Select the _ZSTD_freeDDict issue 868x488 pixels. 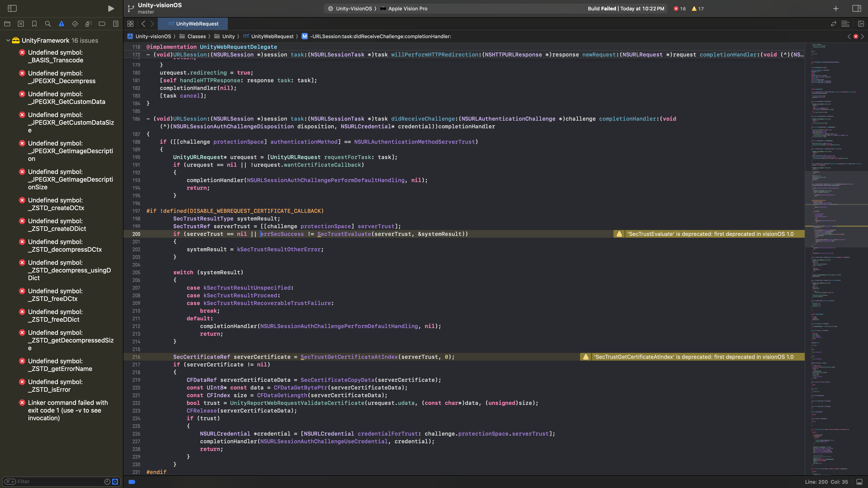62,316
